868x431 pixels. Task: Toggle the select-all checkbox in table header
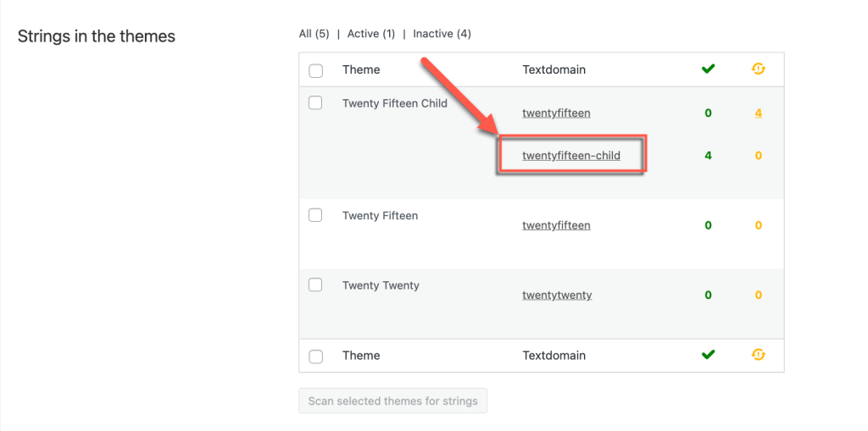click(315, 71)
